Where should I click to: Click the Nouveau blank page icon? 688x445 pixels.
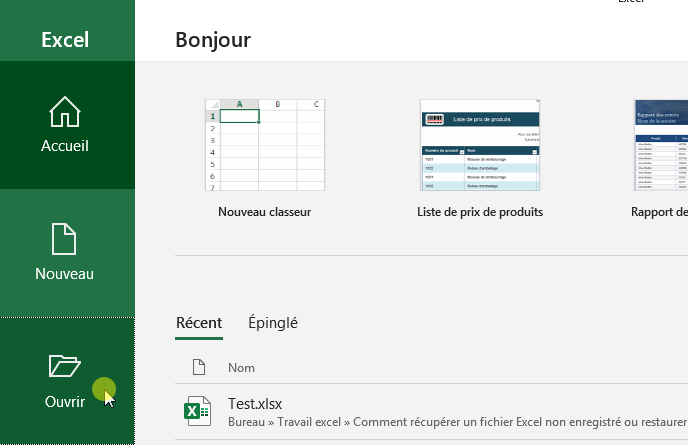65,239
